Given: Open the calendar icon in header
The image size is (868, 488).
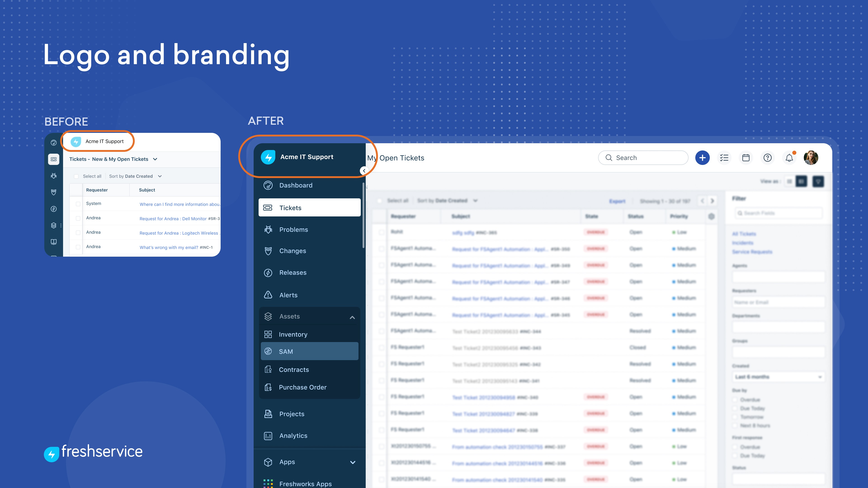Looking at the screenshot, I should [x=746, y=158].
